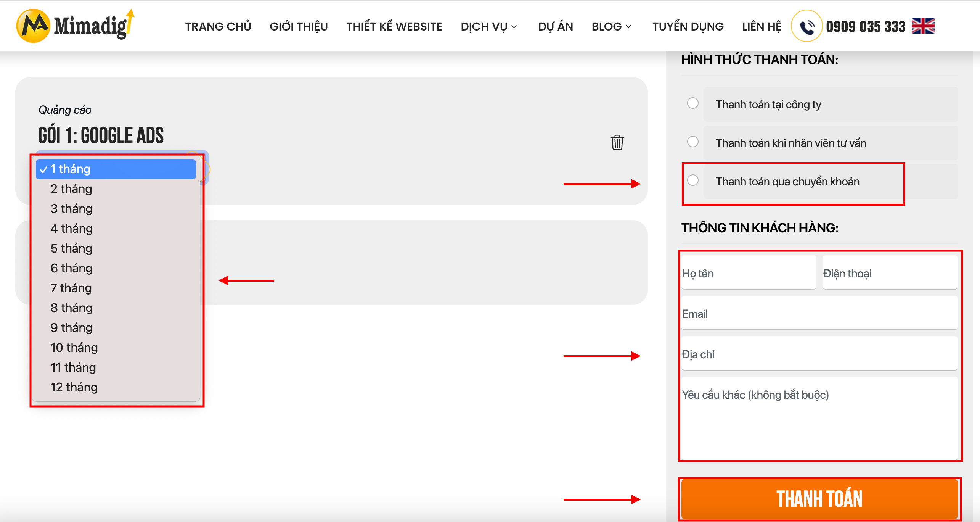Focus the Họ tên input field
This screenshot has height=522, width=980.
coord(749,273)
